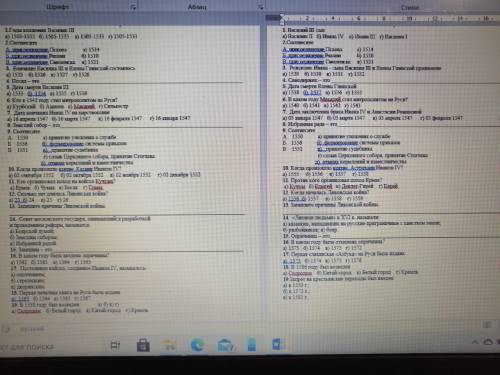This screenshot has width=500, height=375.
Task: Click the OneDrive cloud tray icon
Action: [x=488, y=342]
